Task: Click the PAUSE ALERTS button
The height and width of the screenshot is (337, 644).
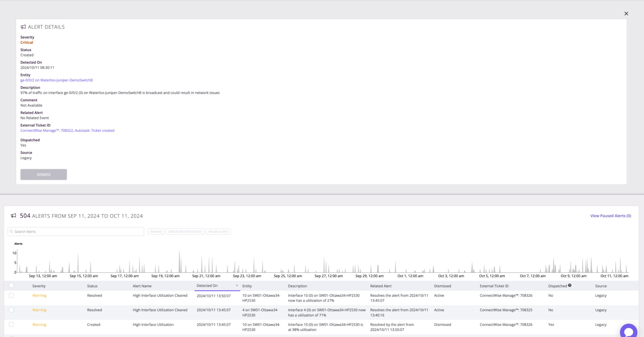Action: click(218, 231)
